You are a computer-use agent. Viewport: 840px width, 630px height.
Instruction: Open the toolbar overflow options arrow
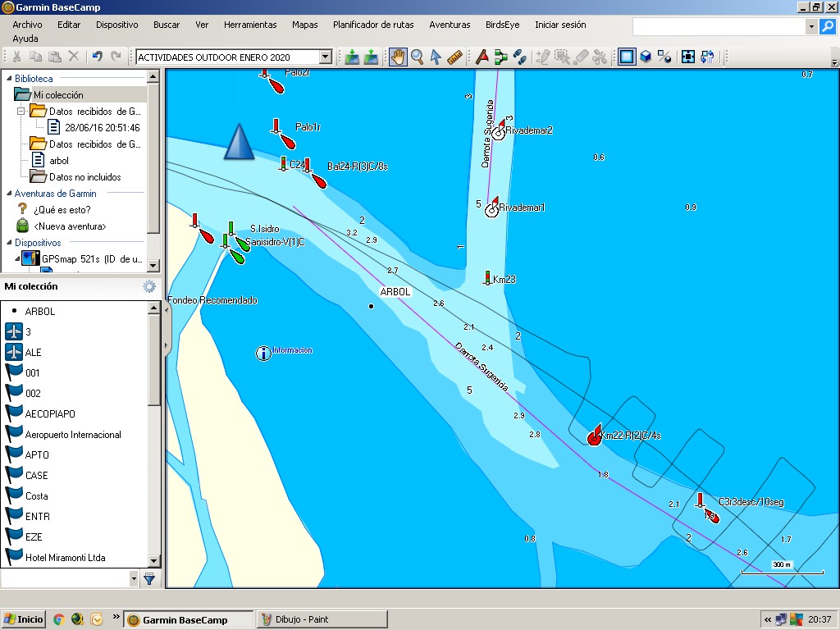(x=834, y=62)
